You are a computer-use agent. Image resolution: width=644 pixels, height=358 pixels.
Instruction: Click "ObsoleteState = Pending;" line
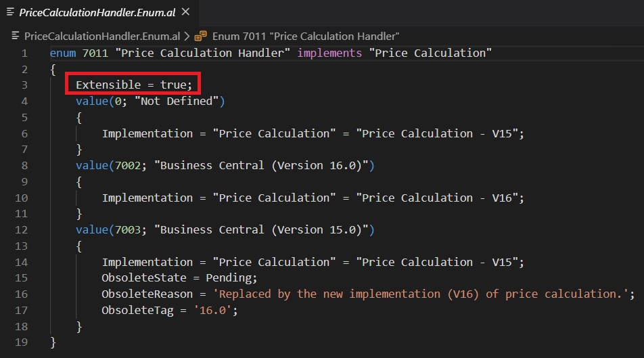[179, 278]
